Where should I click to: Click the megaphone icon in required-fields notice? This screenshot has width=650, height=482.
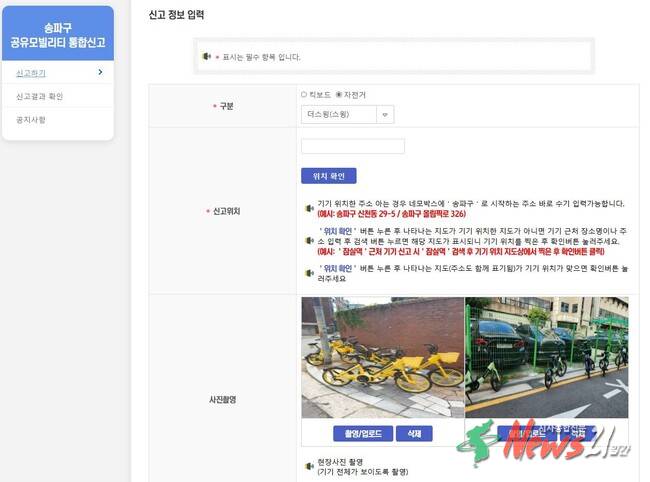[207, 57]
